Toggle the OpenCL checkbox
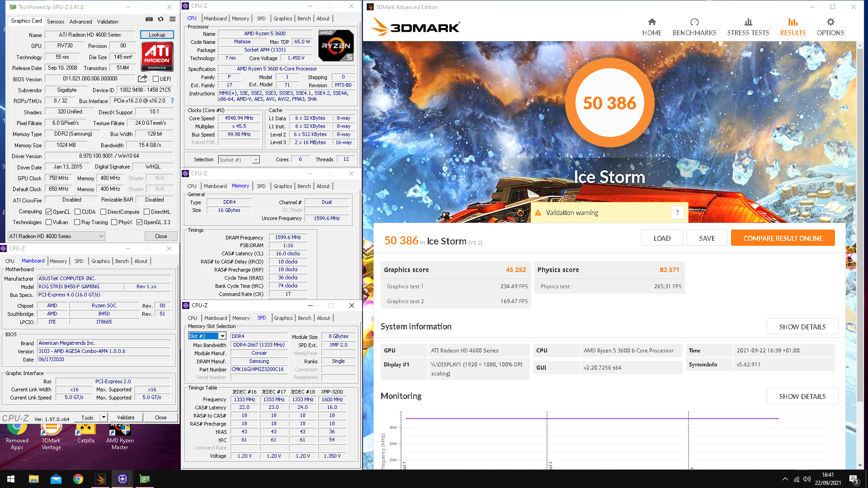The width and height of the screenshot is (868, 488). click(x=48, y=211)
